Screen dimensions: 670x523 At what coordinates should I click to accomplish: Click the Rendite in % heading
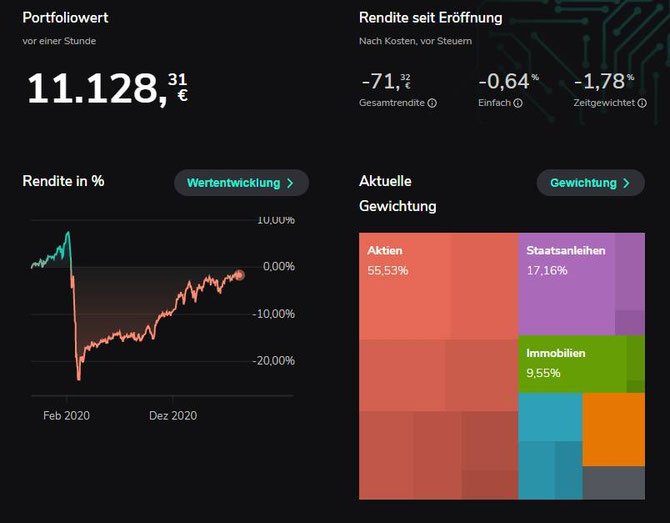click(x=63, y=181)
